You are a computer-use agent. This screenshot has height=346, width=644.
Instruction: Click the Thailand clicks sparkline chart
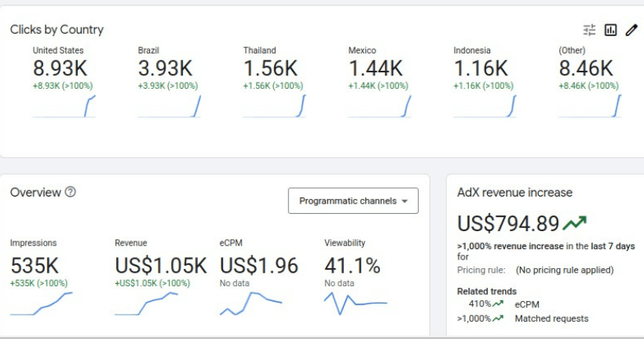pos(274,106)
